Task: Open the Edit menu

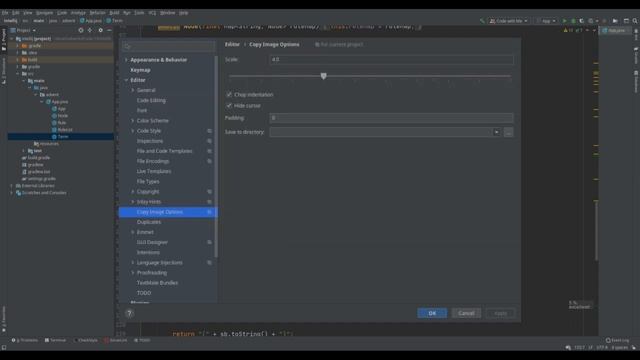Action: click(16, 13)
